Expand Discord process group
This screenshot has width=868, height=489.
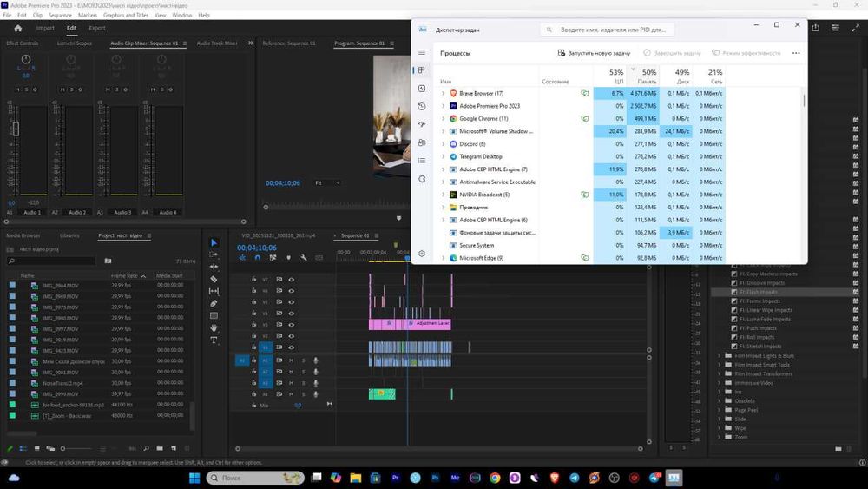[x=443, y=144]
